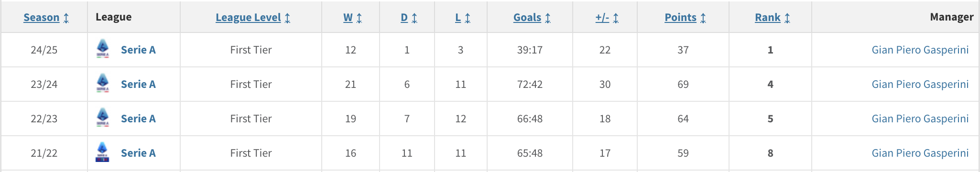Click Serie A logo in 23/24 row
This screenshot has height=172, width=980.
click(103, 84)
